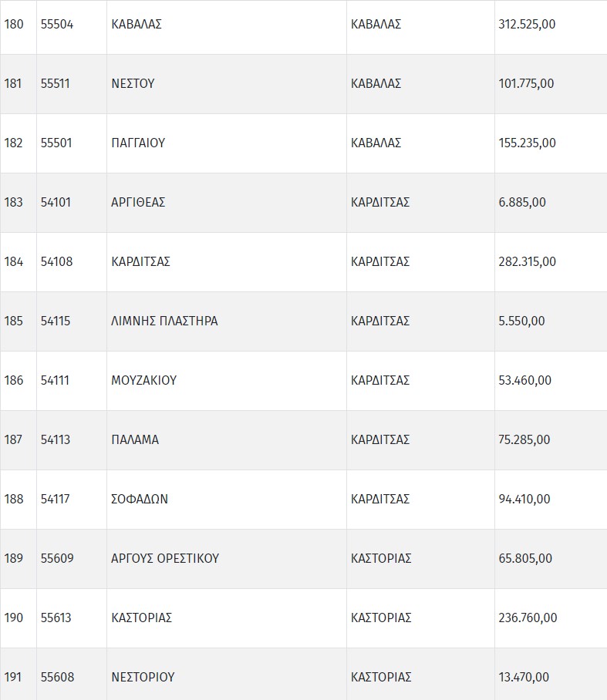This screenshot has width=607, height=700.
Task: Click the ΑΡΓΟΥΣ ΟΡΕΣΤΙΚΟΥ cell
Action: 165,558
